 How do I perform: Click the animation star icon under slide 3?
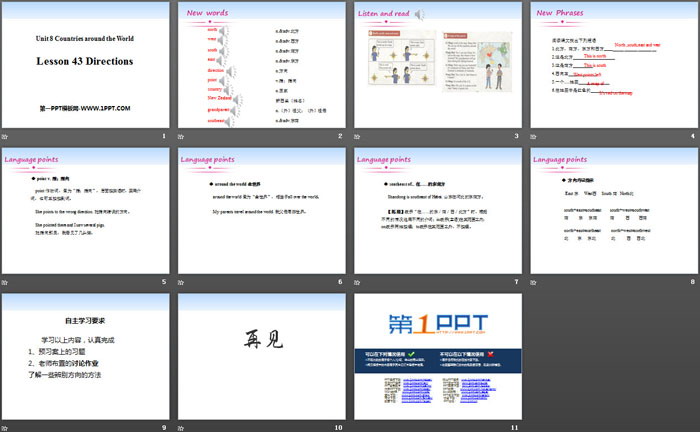point(357,136)
